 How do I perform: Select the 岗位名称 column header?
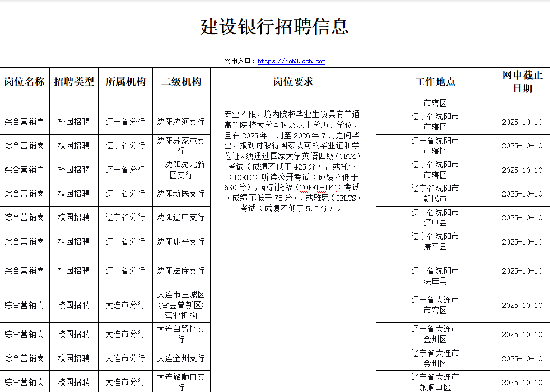24,82
